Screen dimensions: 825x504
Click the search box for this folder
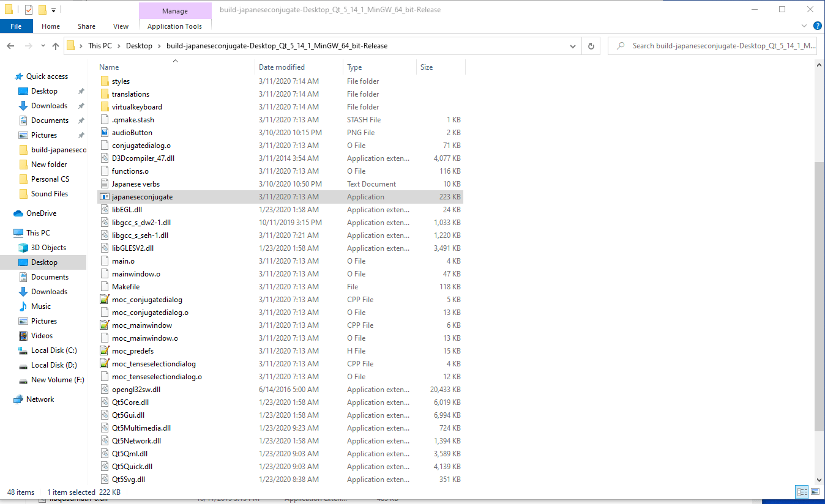coord(712,46)
